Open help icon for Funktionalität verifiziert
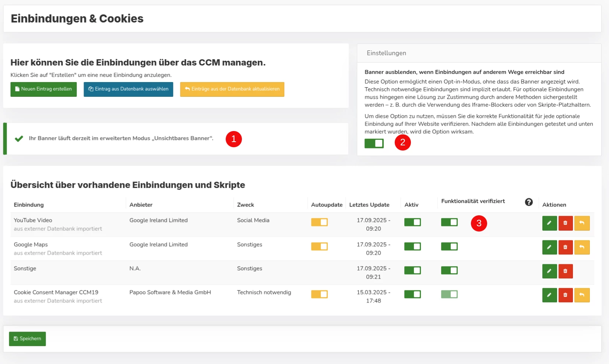 [529, 202]
